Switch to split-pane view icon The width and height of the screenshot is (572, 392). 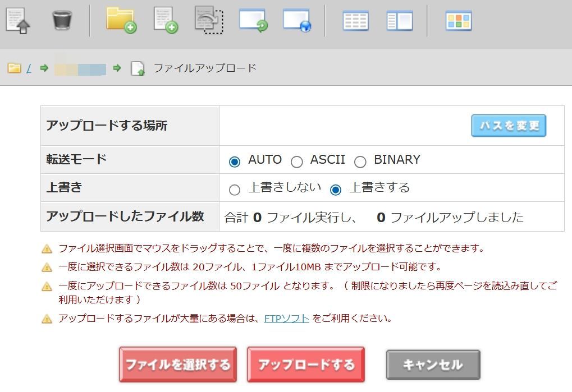click(400, 21)
